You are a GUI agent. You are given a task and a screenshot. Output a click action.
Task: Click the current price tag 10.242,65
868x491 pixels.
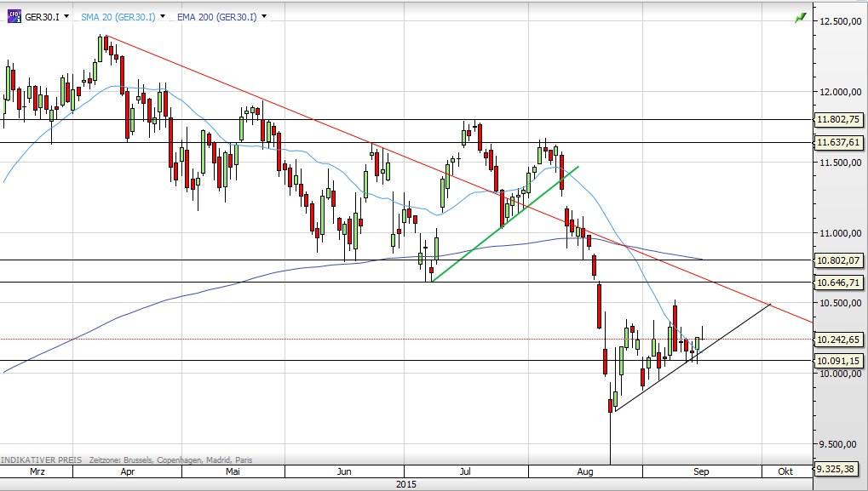click(x=838, y=340)
